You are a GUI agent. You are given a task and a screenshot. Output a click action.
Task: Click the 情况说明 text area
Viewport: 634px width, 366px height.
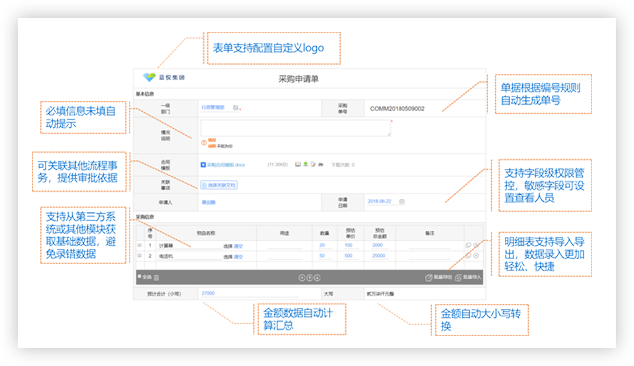point(296,128)
